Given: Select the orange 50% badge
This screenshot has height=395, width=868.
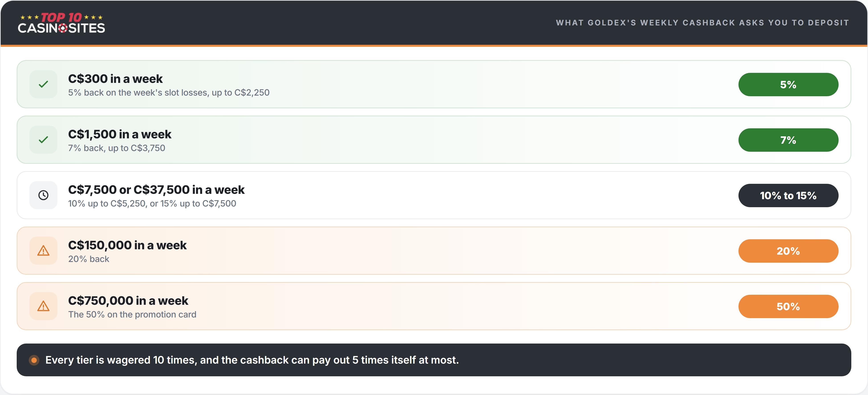Looking at the screenshot, I should pos(788,307).
